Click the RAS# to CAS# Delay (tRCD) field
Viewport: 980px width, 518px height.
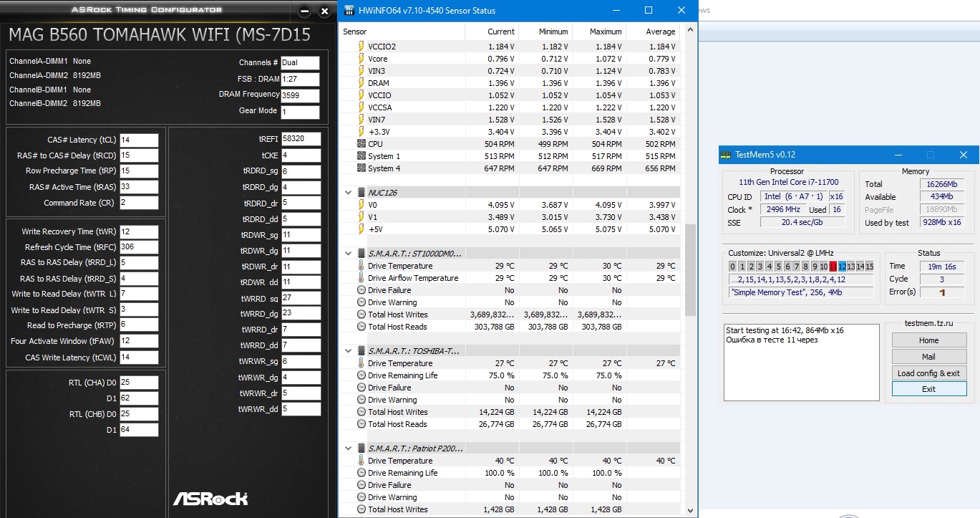click(x=139, y=155)
